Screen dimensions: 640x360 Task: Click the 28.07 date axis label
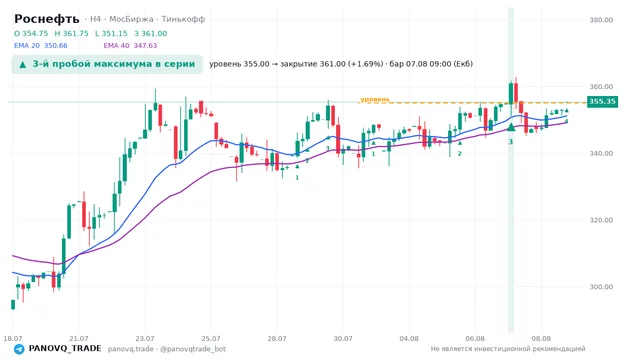(x=277, y=338)
